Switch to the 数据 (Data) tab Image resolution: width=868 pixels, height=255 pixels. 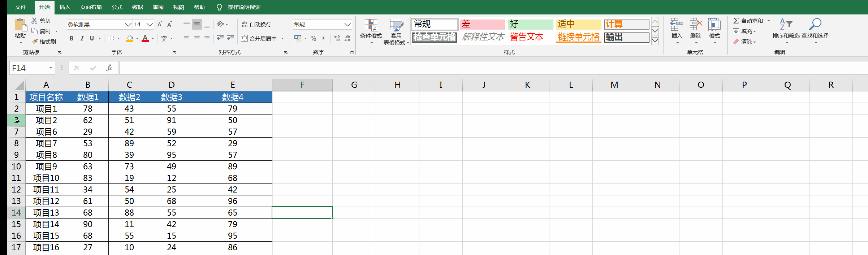137,7
